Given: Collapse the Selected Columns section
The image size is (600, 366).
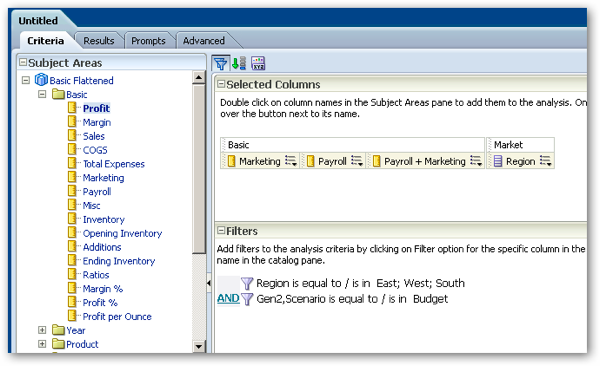Looking at the screenshot, I should (221, 84).
